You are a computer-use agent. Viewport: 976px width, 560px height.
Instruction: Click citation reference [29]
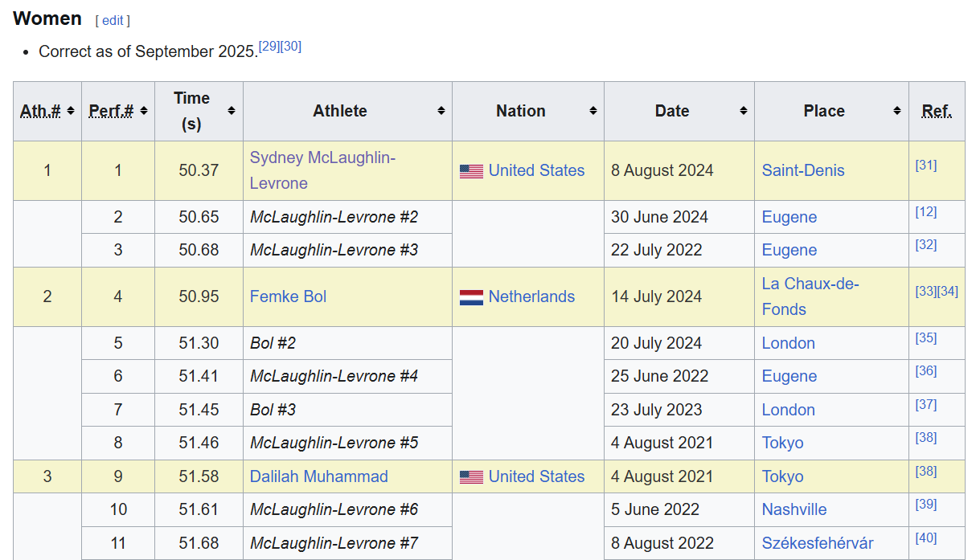[269, 47]
